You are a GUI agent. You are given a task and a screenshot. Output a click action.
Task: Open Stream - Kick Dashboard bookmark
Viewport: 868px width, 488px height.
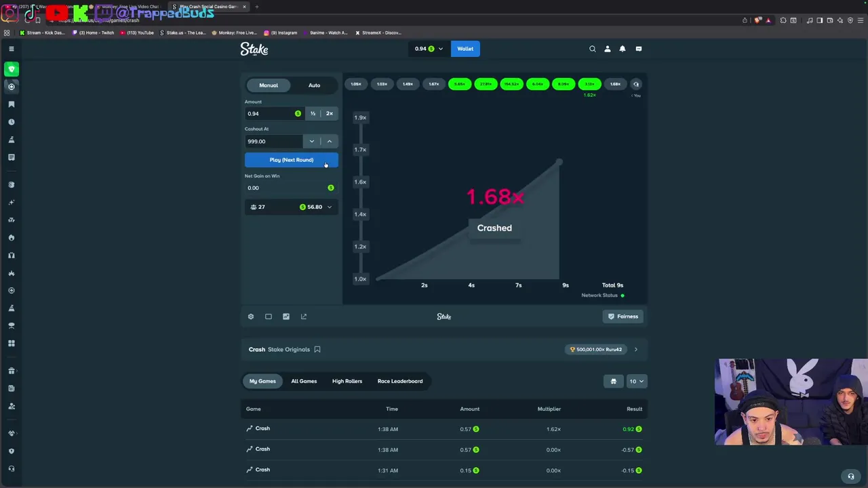pos(42,33)
